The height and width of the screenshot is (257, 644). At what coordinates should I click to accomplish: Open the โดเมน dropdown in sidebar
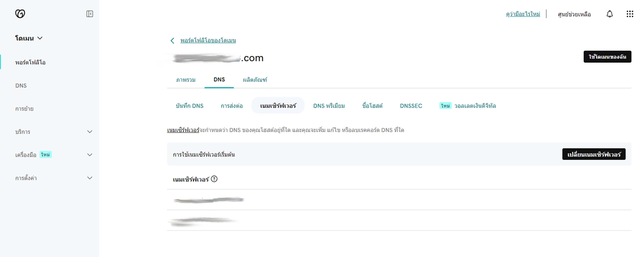click(x=29, y=38)
